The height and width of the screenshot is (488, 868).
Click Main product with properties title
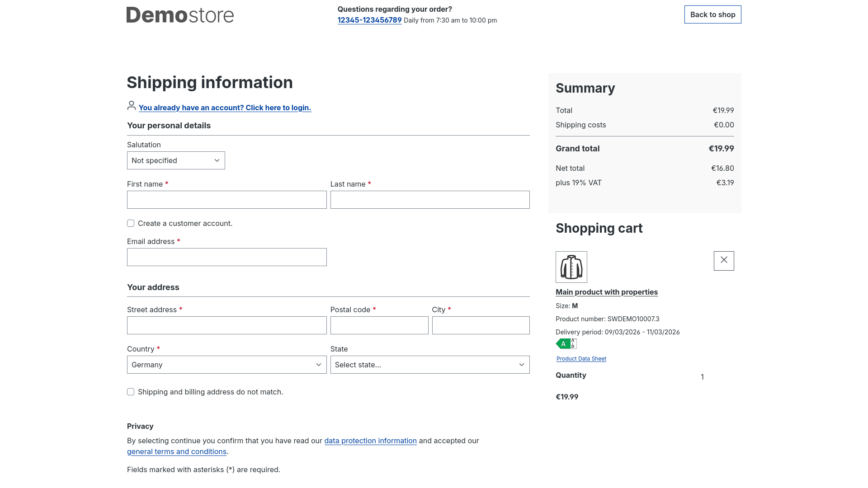606,292
